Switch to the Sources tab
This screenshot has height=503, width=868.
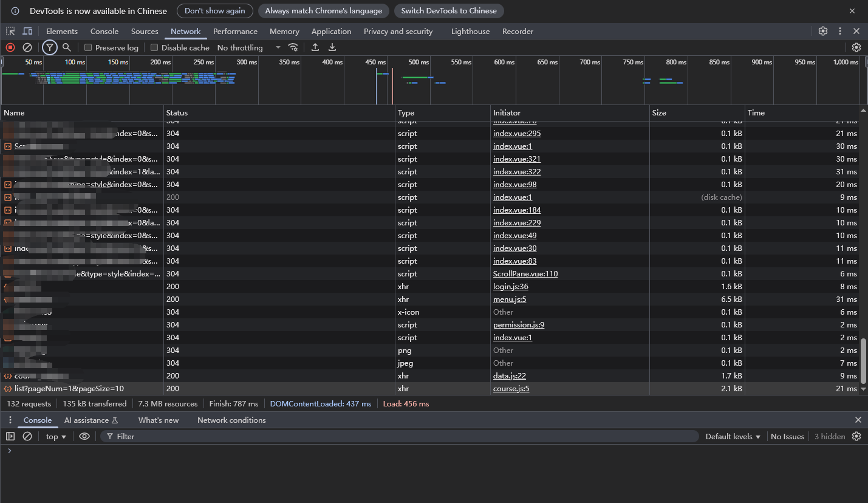coord(145,31)
